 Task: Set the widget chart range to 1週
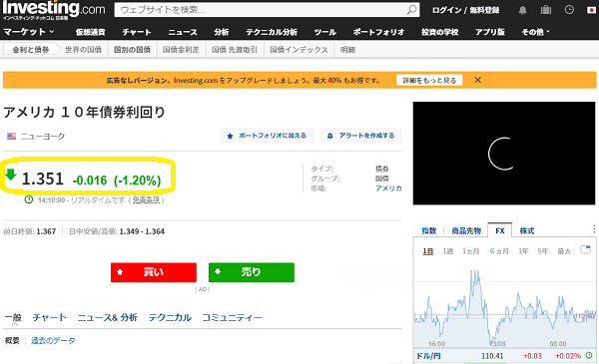[x=447, y=251]
